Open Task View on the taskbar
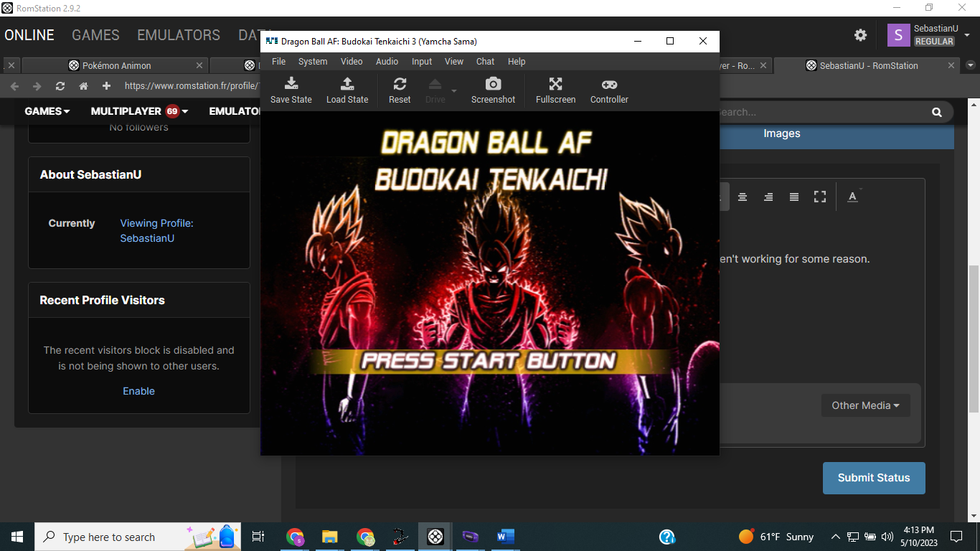The height and width of the screenshot is (551, 980). tap(259, 537)
